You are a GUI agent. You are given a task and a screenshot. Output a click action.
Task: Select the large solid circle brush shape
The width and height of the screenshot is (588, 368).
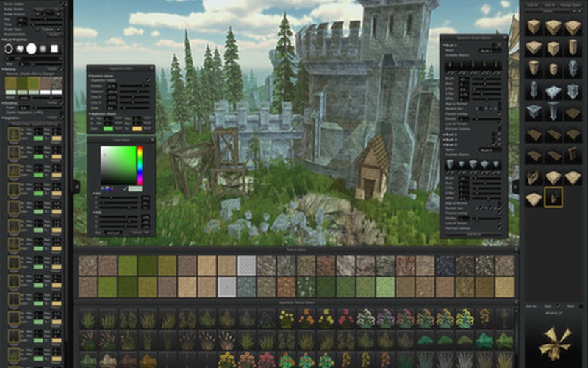click(x=31, y=49)
